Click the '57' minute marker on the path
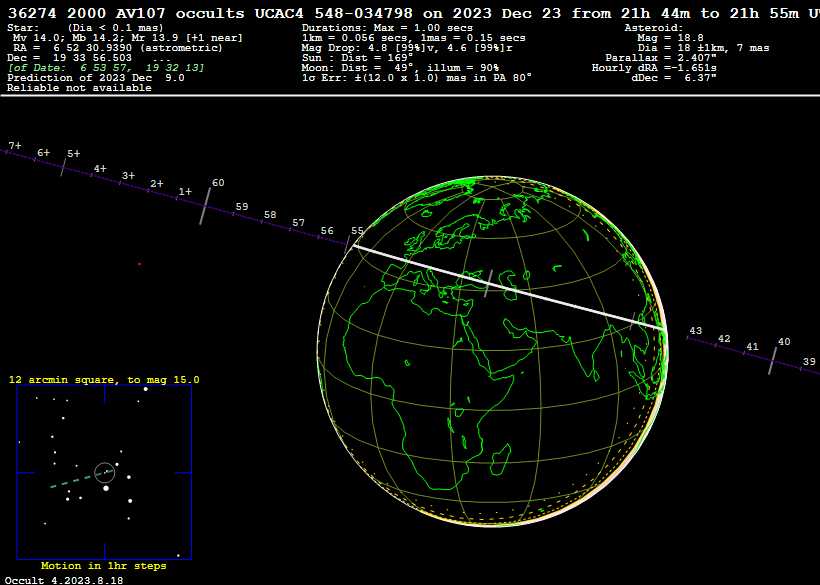 (x=298, y=223)
